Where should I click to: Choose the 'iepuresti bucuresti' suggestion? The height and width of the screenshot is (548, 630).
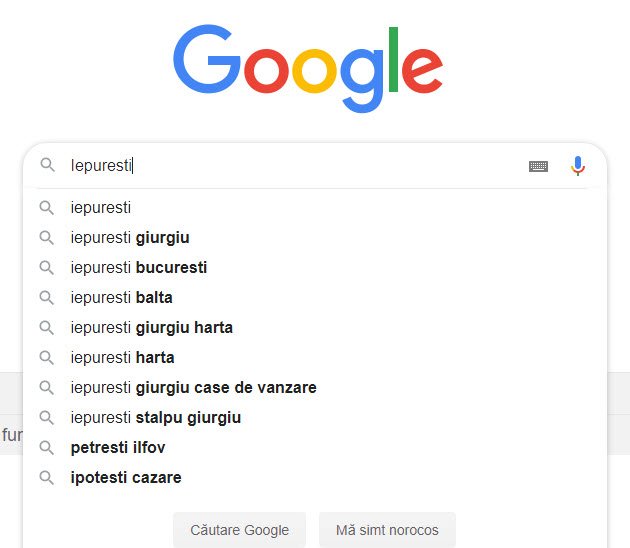[x=139, y=268]
